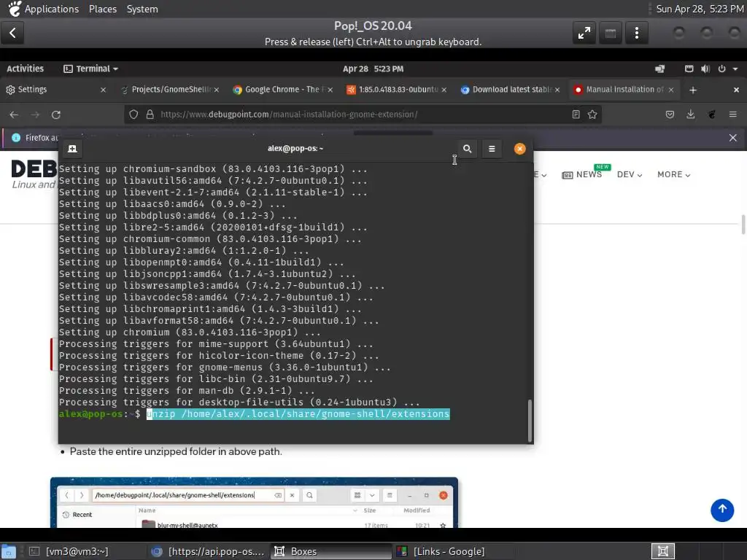
Task: Open the terminal hamburger menu
Action: click(492, 149)
